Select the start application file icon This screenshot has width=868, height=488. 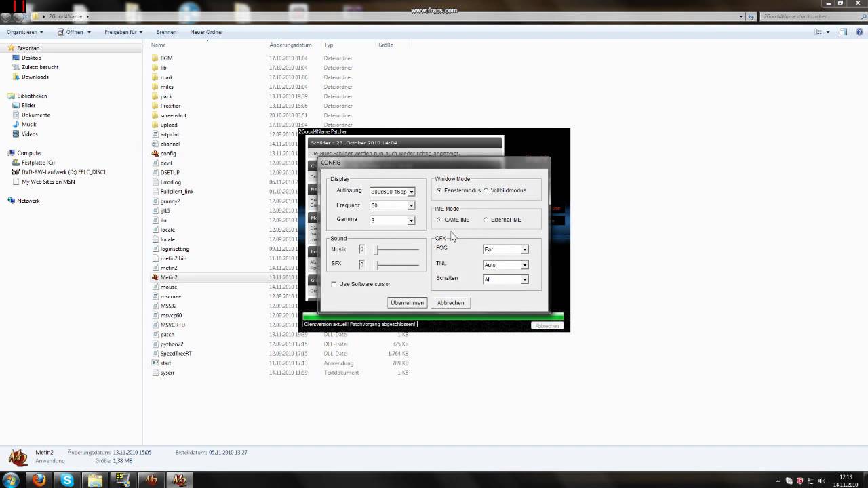coord(155,363)
